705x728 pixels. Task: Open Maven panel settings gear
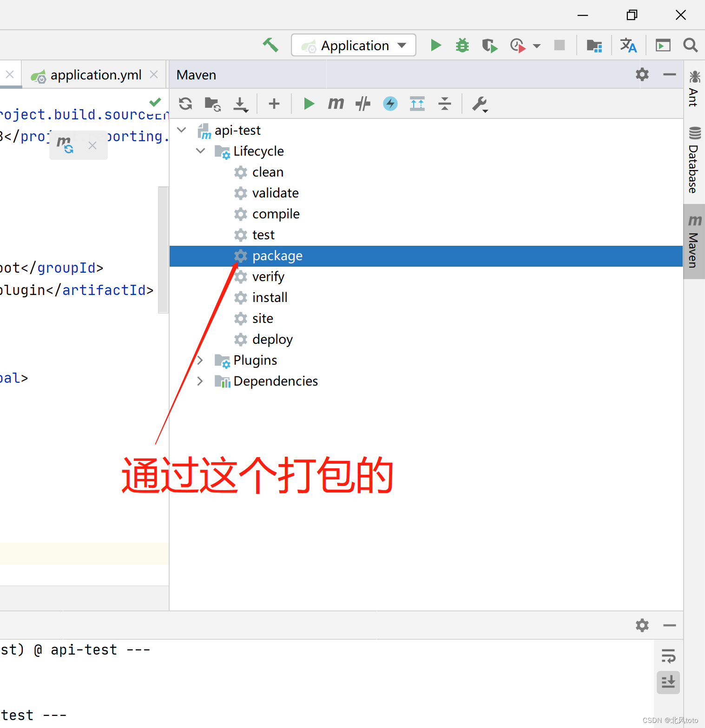click(642, 74)
